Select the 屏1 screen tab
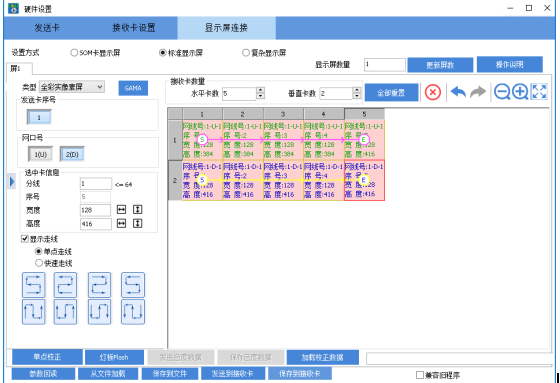 pyautogui.click(x=19, y=68)
